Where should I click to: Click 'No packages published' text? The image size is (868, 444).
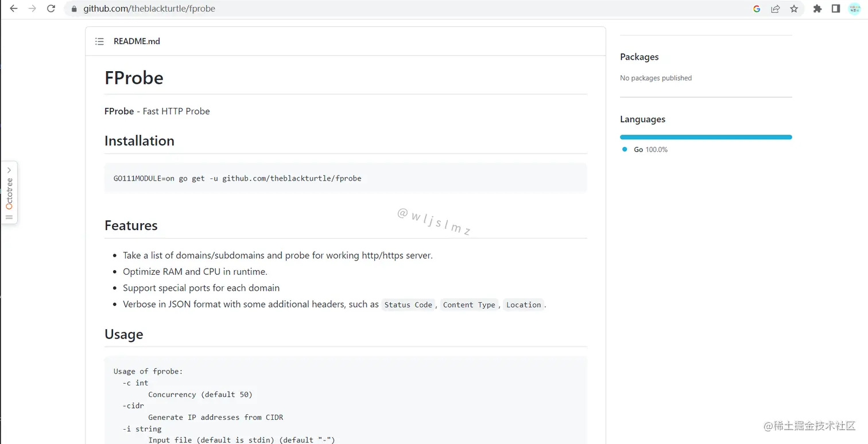656,78
